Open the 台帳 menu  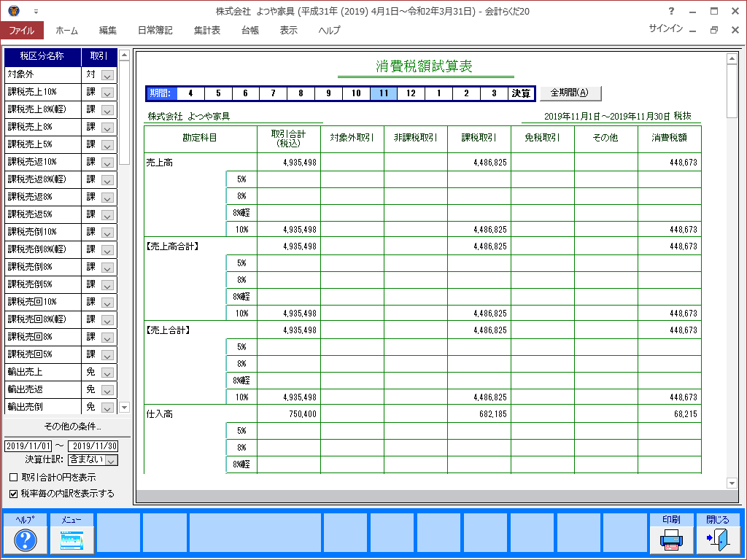pyautogui.click(x=250, y=30)
